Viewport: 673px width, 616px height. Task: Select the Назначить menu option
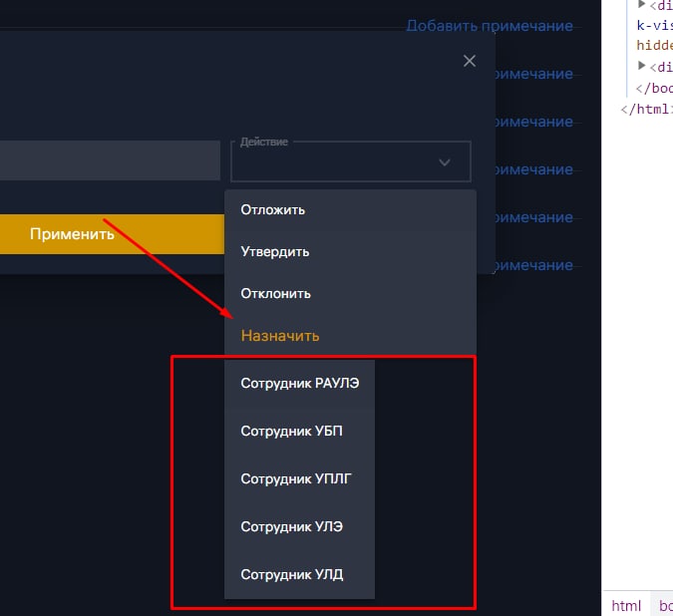coord(350,336)
